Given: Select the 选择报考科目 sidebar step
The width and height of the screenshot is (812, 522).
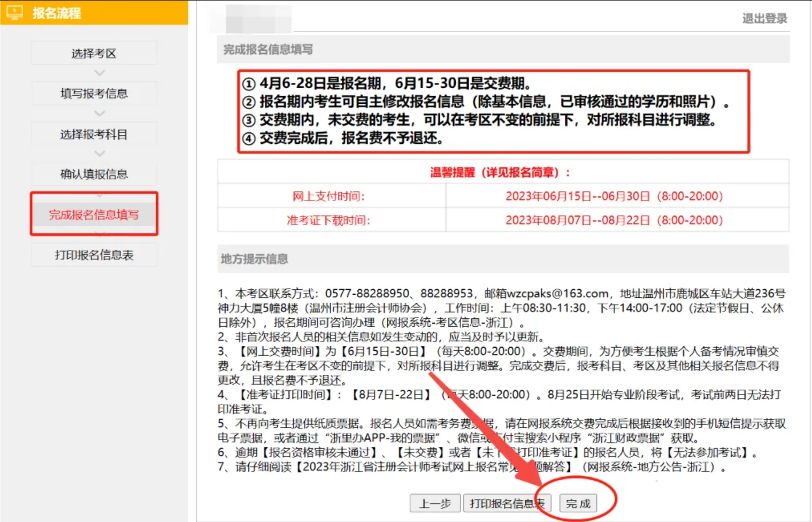Looking at the screenshot, I should [94, 134].
